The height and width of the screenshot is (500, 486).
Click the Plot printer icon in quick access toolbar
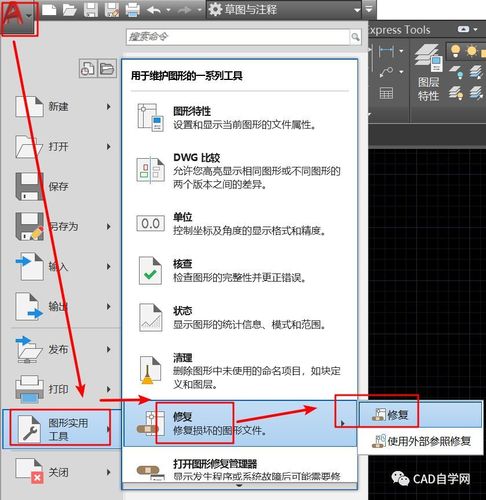pos(132,9)
